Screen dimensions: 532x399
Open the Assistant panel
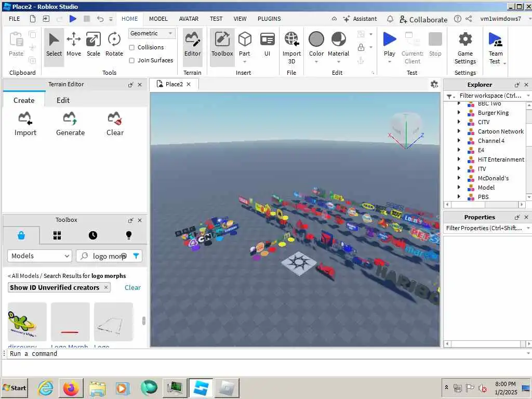pos(360,19)
